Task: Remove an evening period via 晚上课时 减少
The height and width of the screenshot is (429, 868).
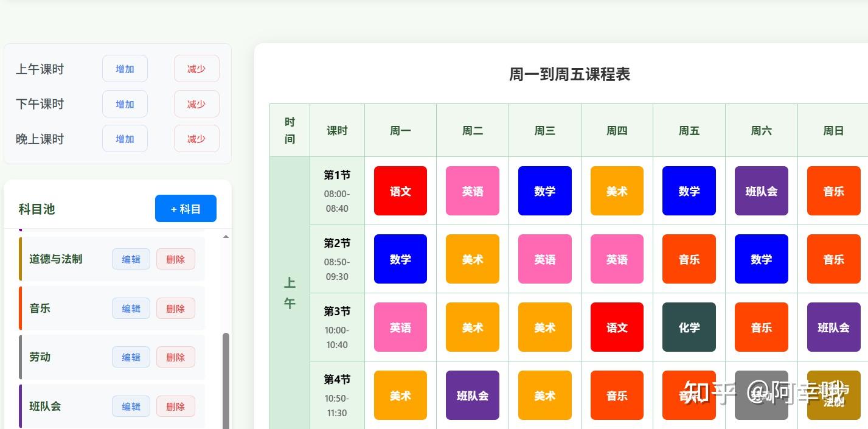Action: pyautogui.click(x=196, y=139)
